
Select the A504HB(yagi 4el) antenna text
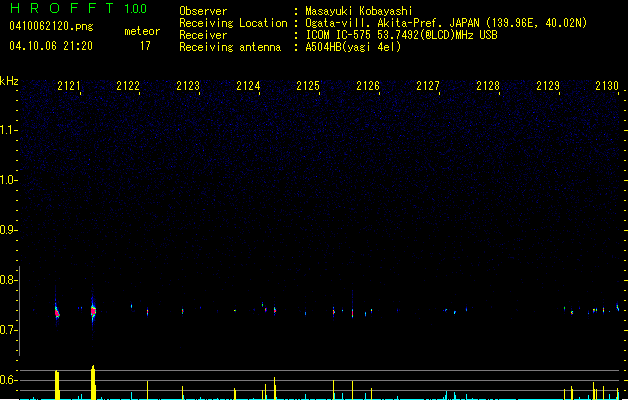pos(353,47)
